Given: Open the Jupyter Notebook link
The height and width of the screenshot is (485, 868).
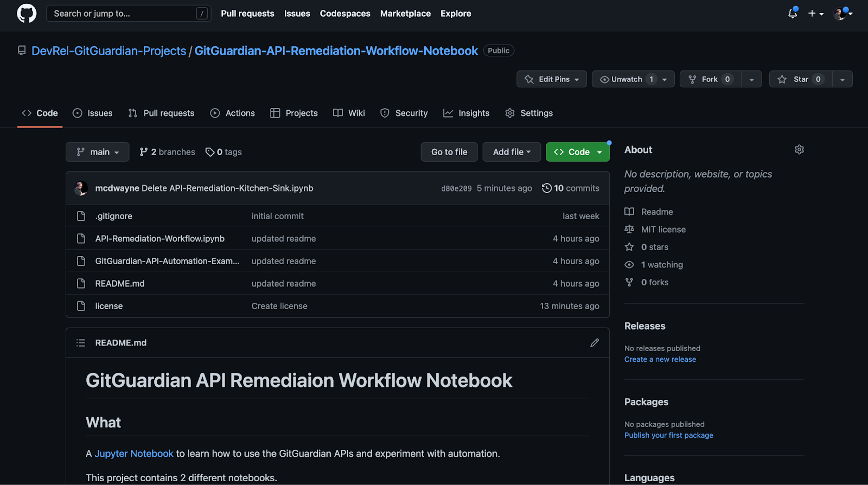Looking at the screenshot, I should [134, 454].
